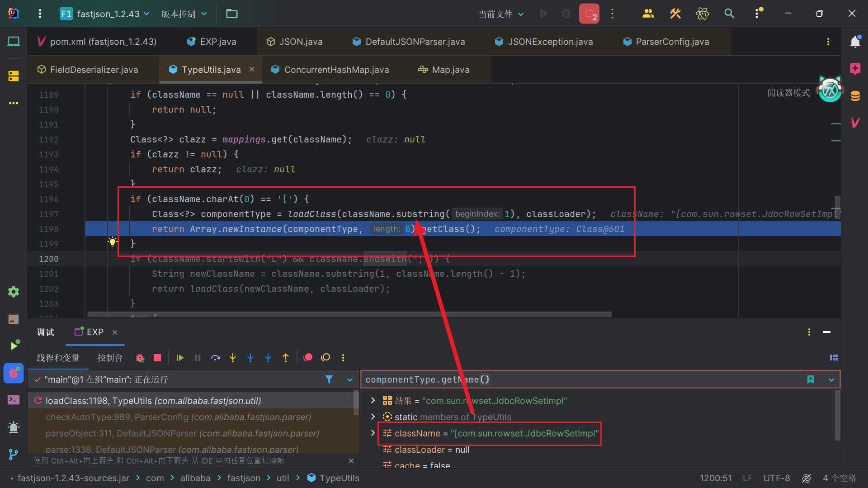Open the Terminal tool window icon

click(14, 400)
